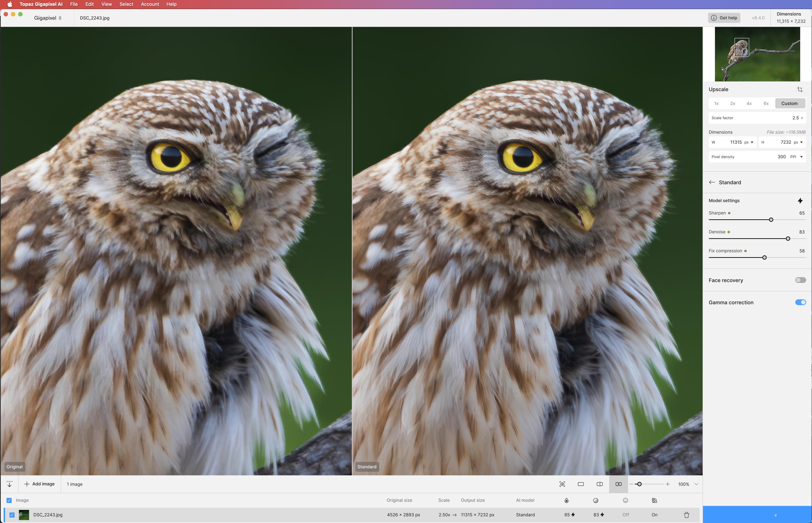Screen dimensions: 812x523
Task: Click the Off face recovery value in row
Action: pos(626,515)
